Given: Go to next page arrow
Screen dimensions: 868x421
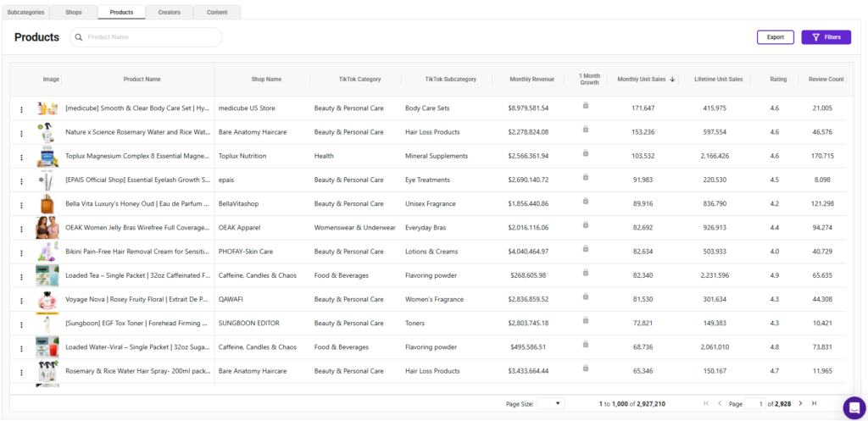Looking at the screenshot, I should pos(800,404).
